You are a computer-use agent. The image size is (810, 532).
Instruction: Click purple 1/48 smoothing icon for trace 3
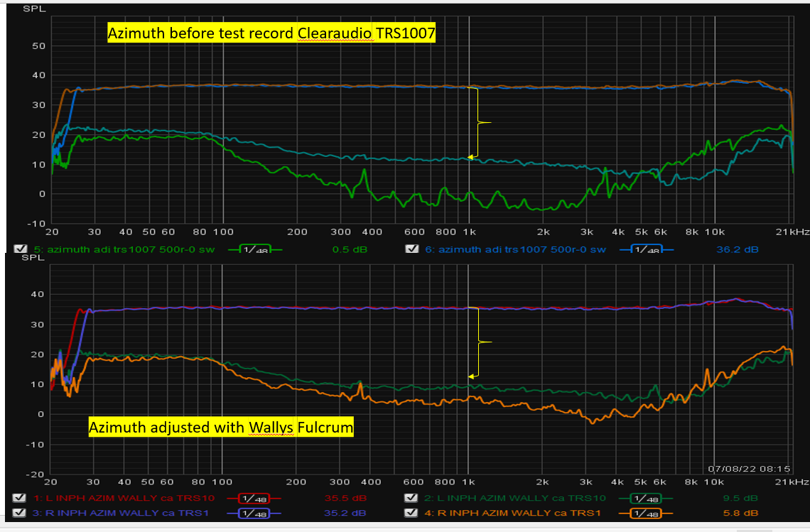[x=254, y=512]
